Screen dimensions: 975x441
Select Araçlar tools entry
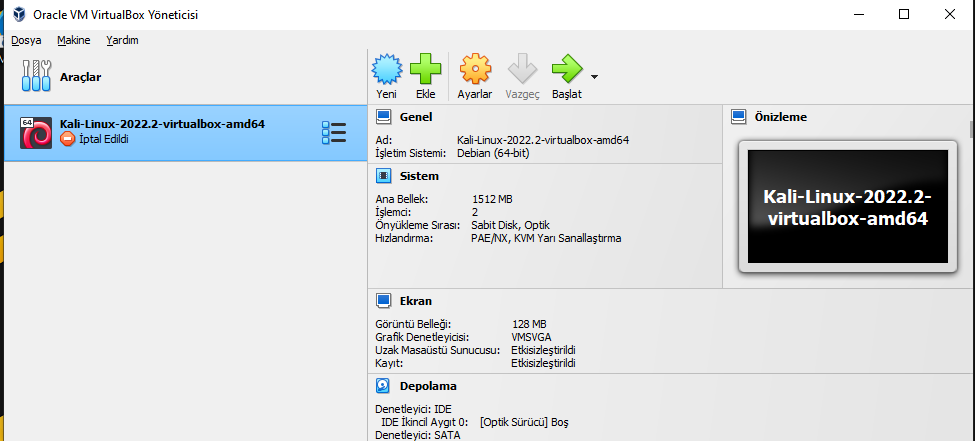[x=185, y=77]
